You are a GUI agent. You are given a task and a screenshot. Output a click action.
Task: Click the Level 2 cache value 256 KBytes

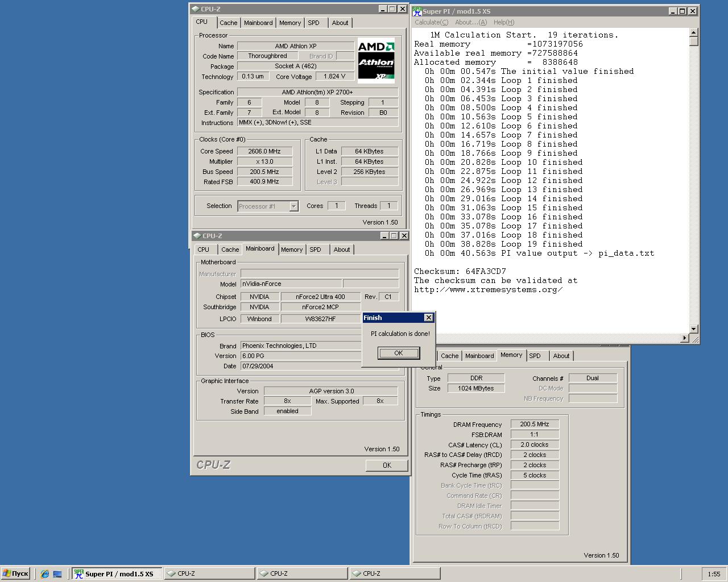tap(370, 172)
